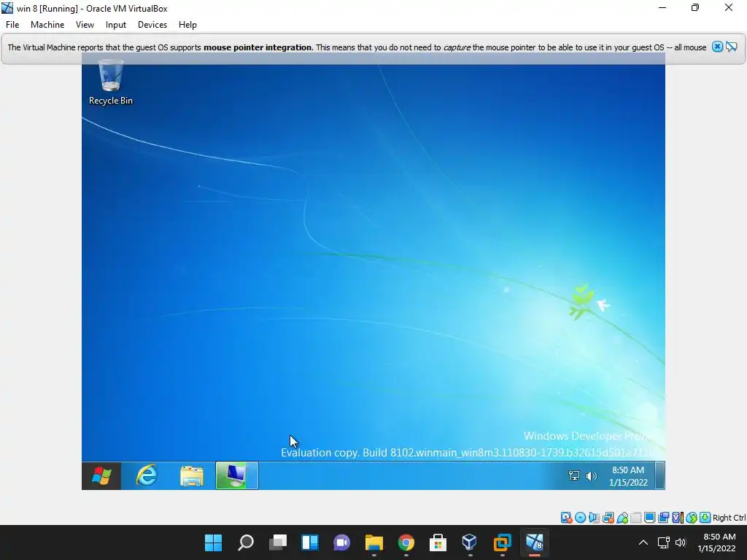Open the Help menu
Screen dimensions: 747x560
coord(187,25)
